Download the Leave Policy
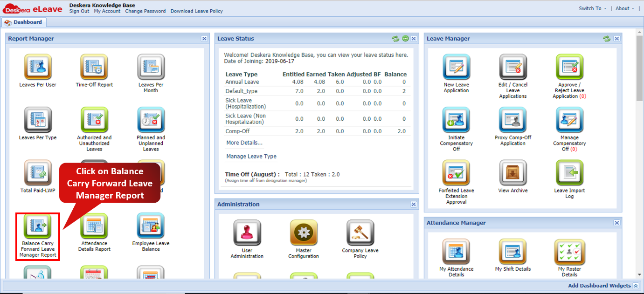Screen dimensions: 644x294 tap(196, 11)
